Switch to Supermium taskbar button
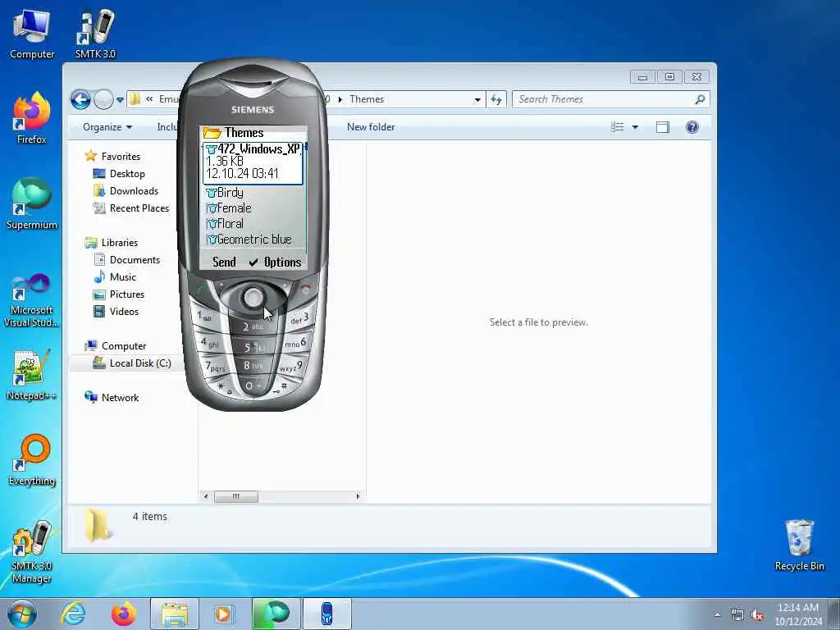Image resolution: width=840 pixels, height=630 pixels. pyautogui.click(x=276, y=614)
